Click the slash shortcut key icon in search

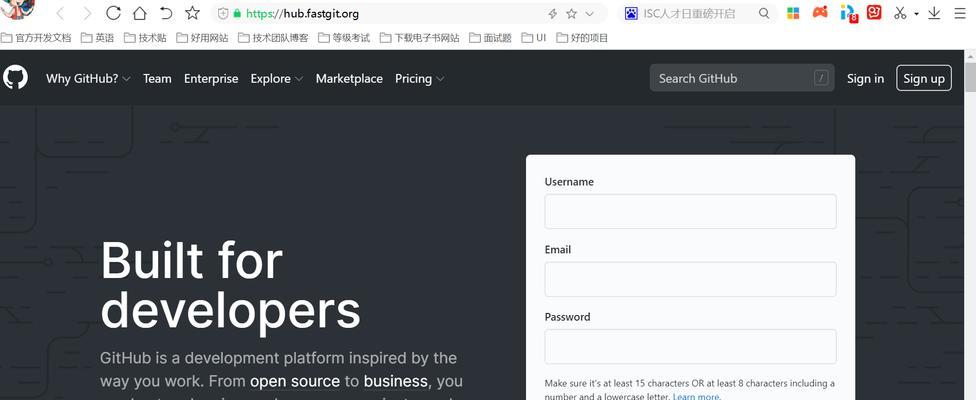point(821,78)
